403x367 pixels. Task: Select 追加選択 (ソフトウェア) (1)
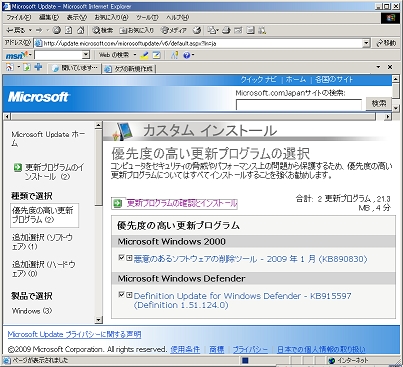(42, 242)
